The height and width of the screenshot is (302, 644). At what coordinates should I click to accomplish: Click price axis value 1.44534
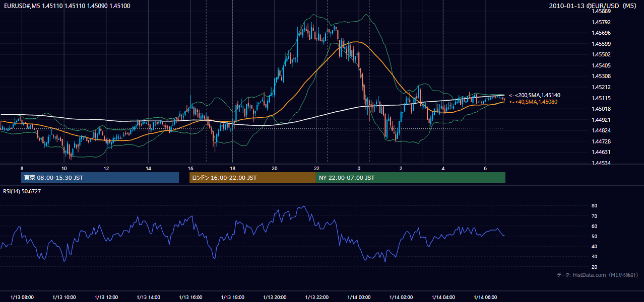pyautogui.click(x=601, y=163)
